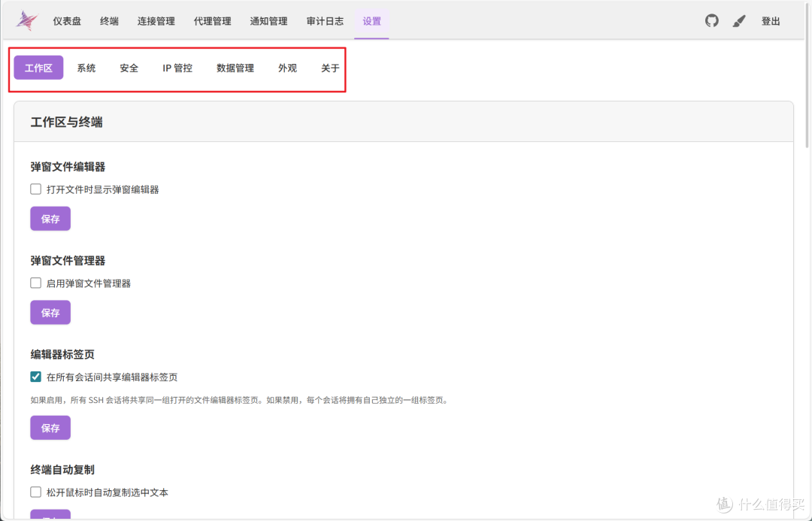Go to 仪表盘 dashboard
The height and width of the screenshot is (521, 812).
coord(67,21)
